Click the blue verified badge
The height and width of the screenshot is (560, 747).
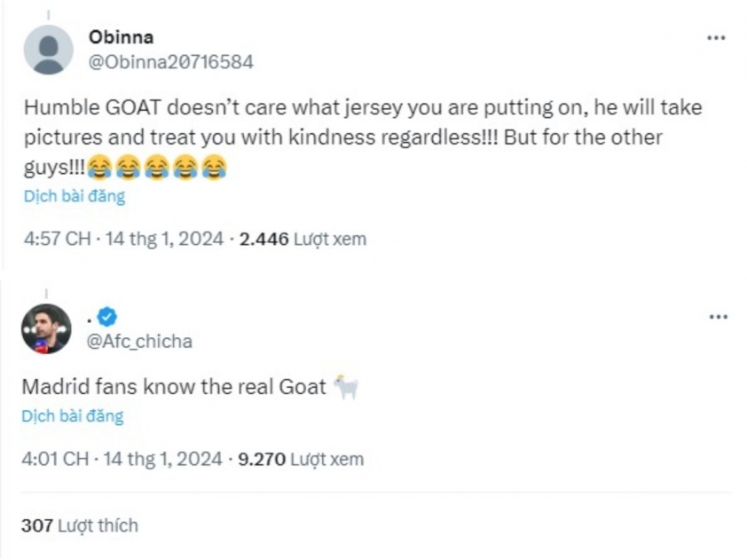(107, 317)
